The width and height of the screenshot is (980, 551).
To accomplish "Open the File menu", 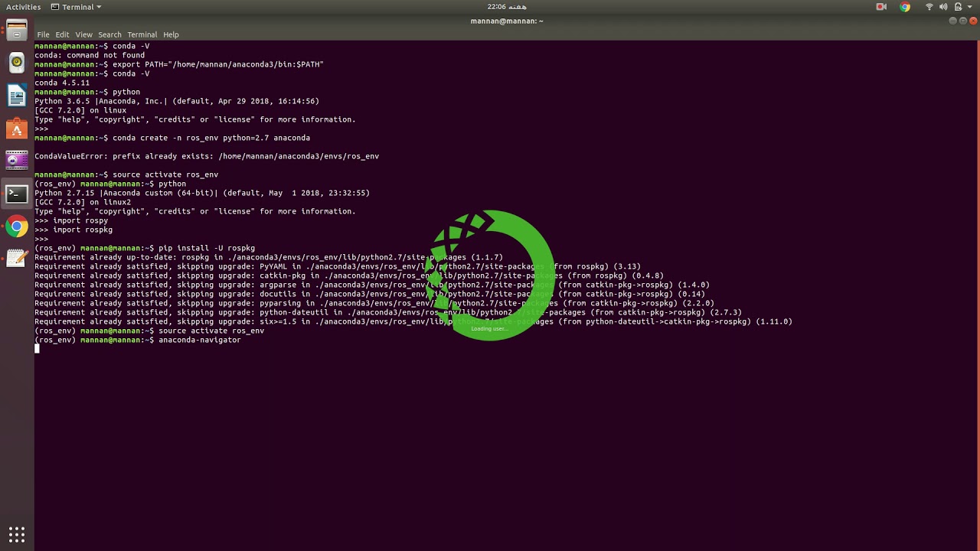I will pyautogui.click(x=43, y=34).
